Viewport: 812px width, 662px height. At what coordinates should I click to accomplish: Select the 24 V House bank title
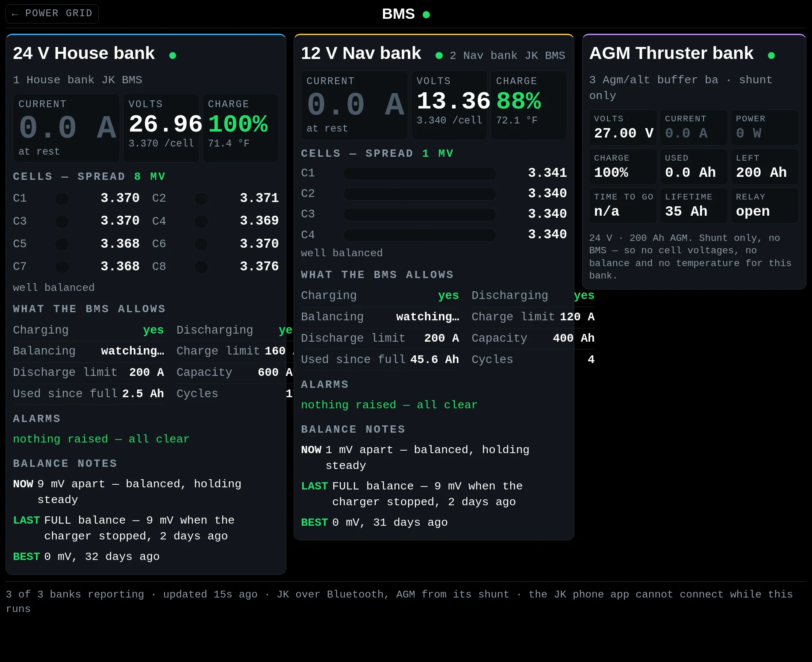84,53
